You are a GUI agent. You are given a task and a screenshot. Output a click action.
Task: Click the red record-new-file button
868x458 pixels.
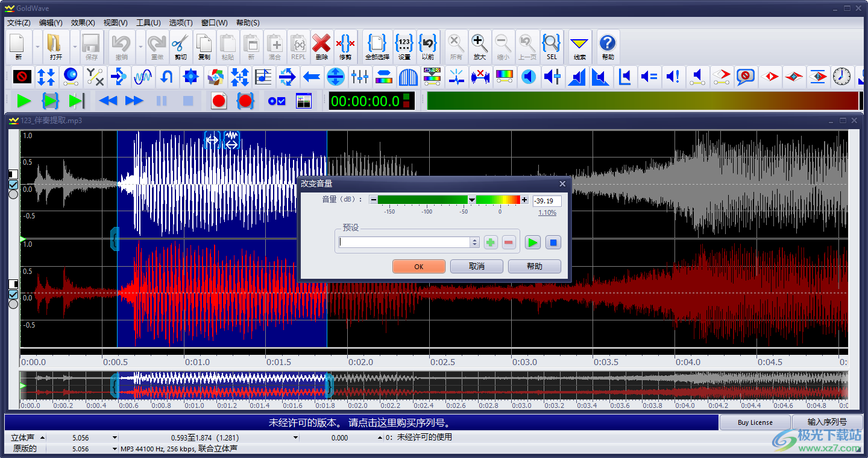coord(219,101)
